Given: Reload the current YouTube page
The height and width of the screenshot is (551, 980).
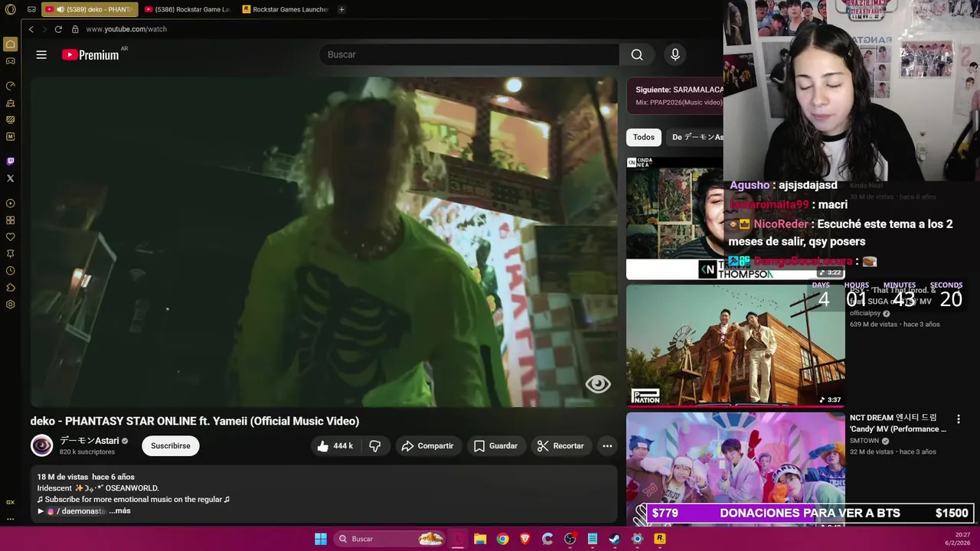Looking at the screenshot, I should tap(58, 29).
